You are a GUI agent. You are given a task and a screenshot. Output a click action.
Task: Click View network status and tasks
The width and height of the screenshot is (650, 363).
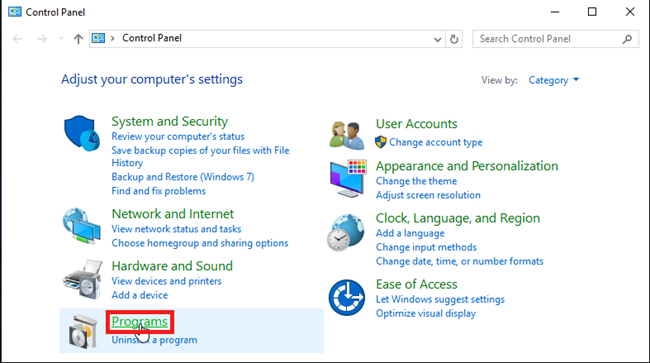[176, 229]
